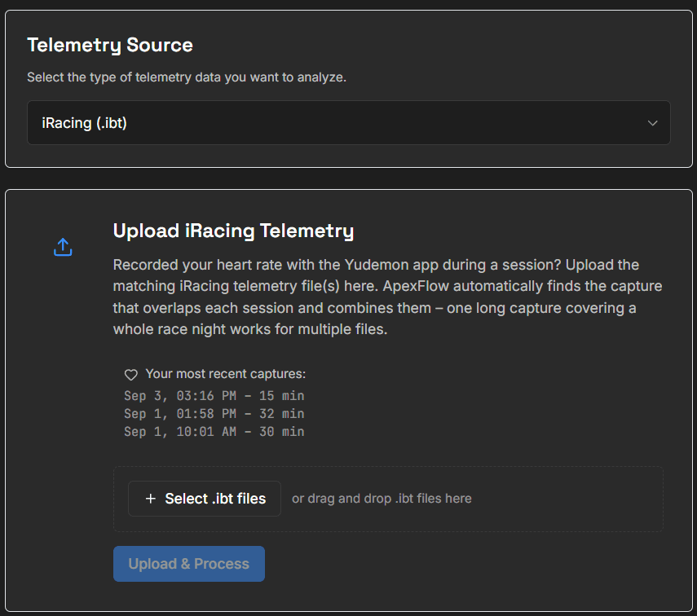The height and width of the screenshot is (616, 697).
Task: Click the Select .ibt files button
Action: coord(205,499)
